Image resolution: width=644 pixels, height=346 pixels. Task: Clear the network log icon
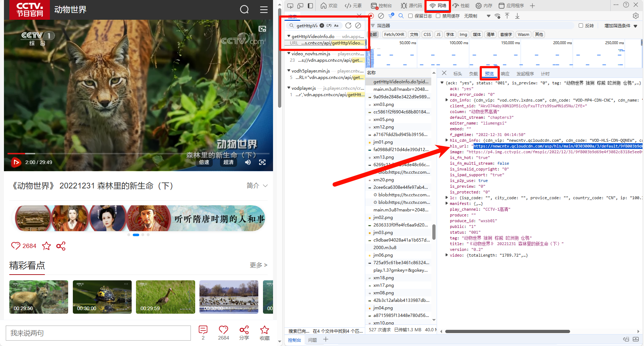[381, 16]
